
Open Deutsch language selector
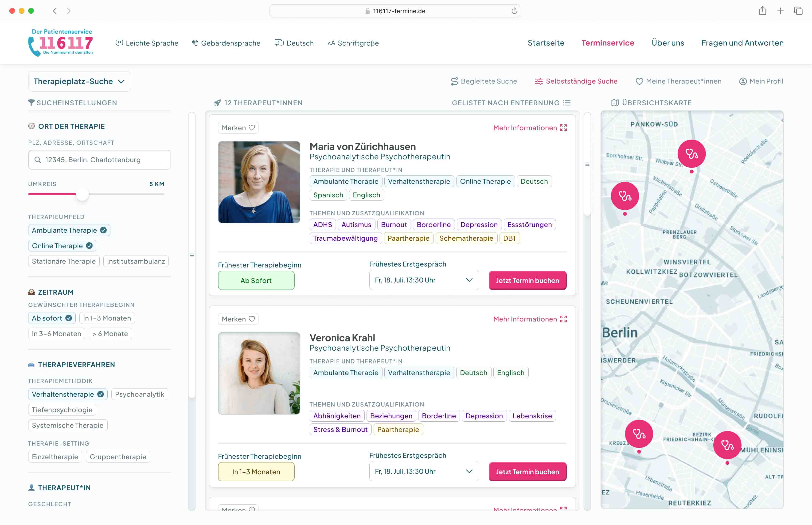294,43
